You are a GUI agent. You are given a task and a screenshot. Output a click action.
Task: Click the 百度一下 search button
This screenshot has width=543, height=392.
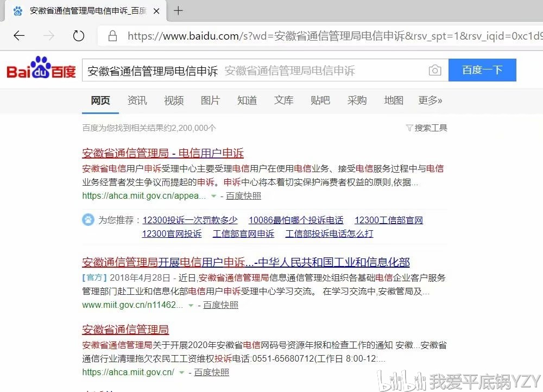[482, 70]
